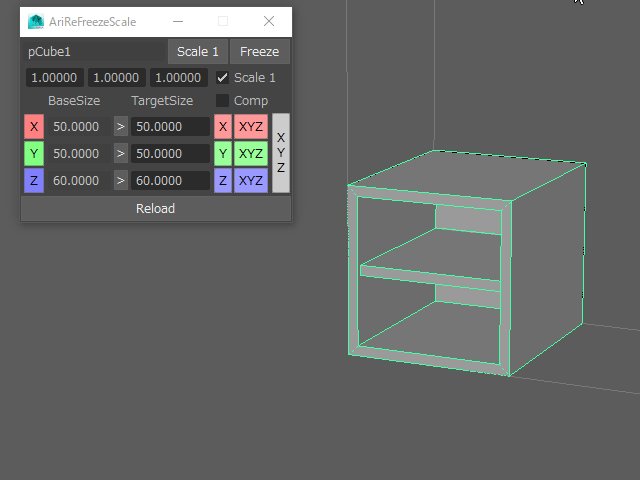The width and height of the screenshot is (640, 480).
Task: Click the Z TargetSize field 60.0000
Action: (x=170, y=180)
